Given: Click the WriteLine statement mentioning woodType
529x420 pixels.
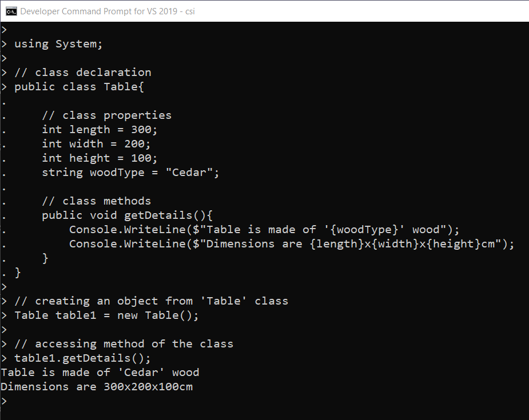Looking at the screenshot, I should [264, 230].
